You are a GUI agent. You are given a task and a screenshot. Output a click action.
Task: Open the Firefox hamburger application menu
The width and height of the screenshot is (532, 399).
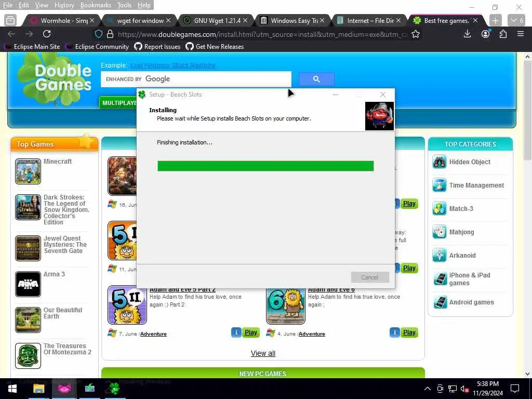click(521, 34)
